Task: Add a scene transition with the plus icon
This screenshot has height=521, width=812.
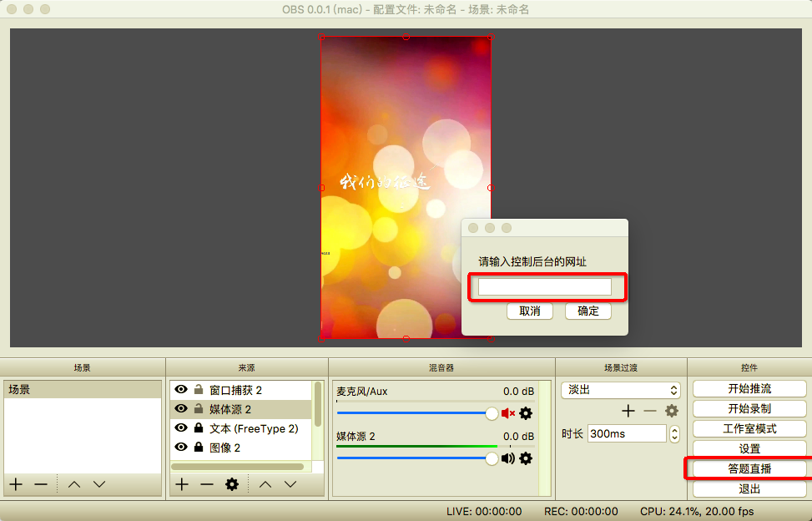Action: [628, 411]
